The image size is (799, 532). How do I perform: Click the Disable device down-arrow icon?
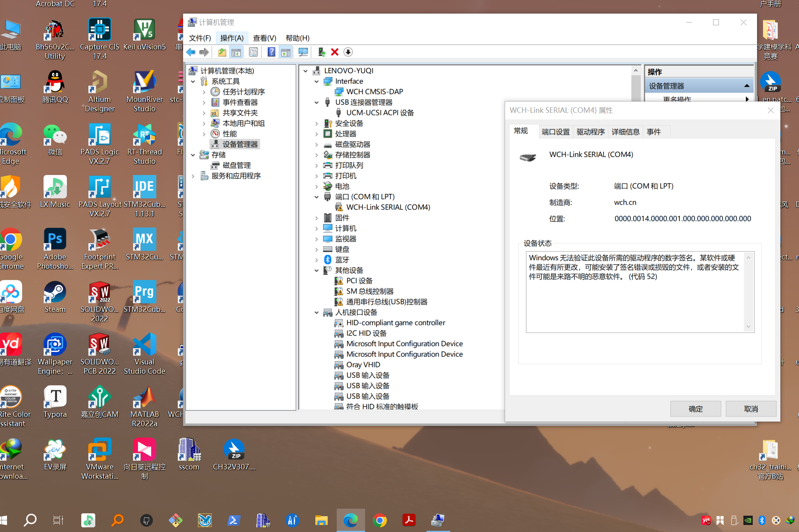[x=348, y=52]
